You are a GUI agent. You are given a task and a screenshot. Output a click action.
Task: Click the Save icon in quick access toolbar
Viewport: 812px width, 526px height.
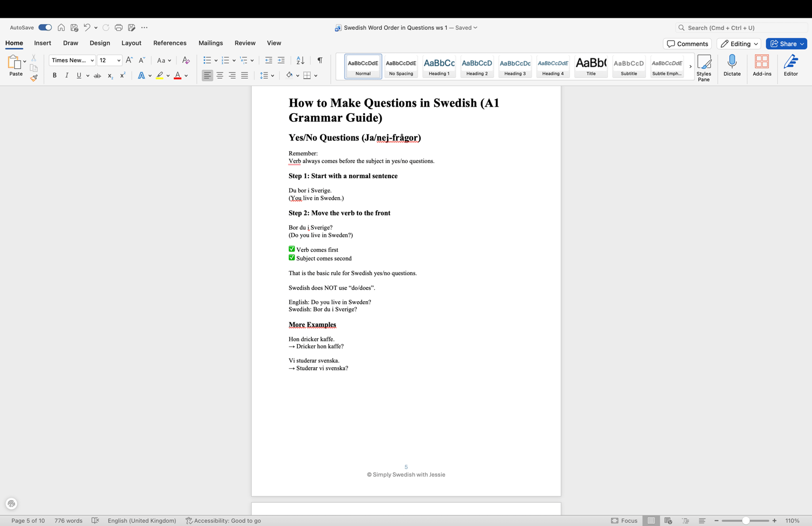74,28
